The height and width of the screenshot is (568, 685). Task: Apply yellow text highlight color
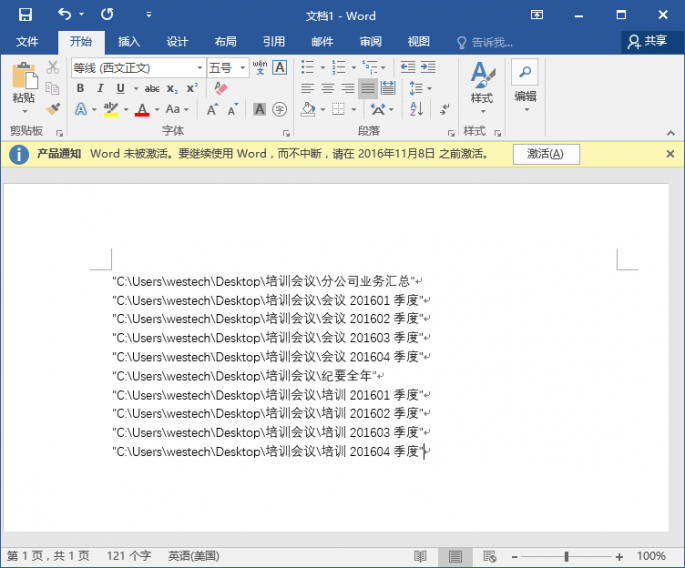pos(111,109)
